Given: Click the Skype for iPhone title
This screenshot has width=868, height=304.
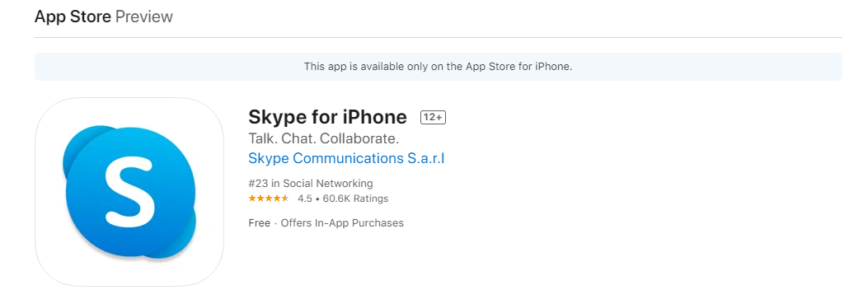Looking at the screenshot, I should point(328,117).
